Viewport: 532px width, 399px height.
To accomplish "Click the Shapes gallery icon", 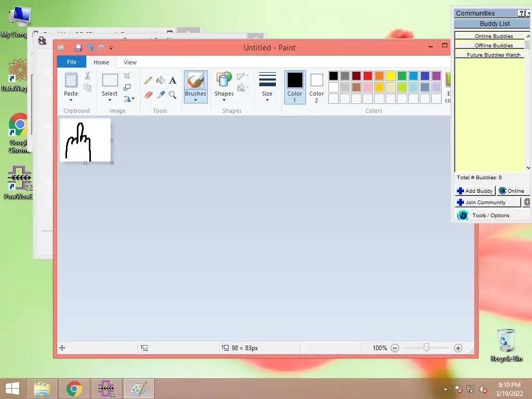I will (224, 80).
